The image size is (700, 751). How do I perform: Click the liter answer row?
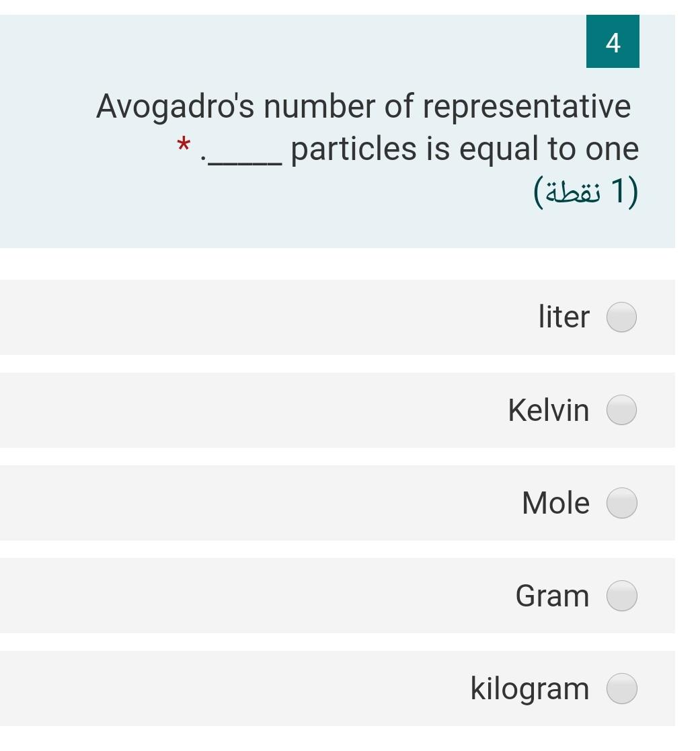336,317
